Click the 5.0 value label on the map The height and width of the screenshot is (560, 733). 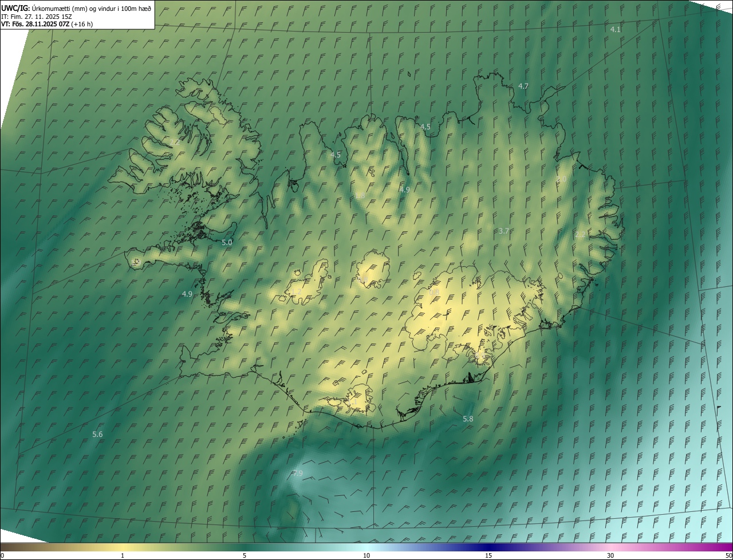point(227,242)
